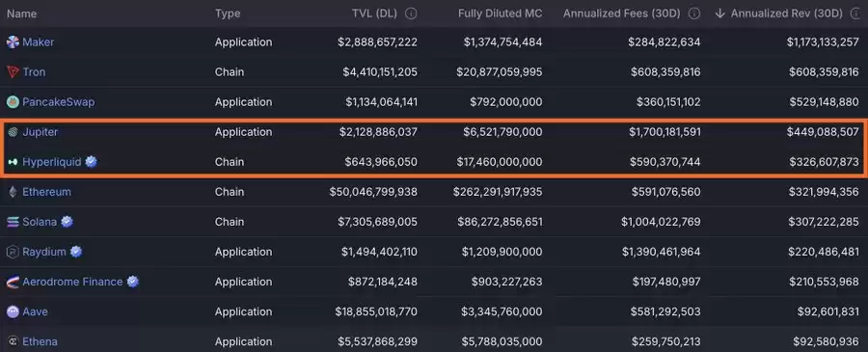The height and width of the screenshot is (352, 868).
Task: Click the Maker protocol logo icon
Action: pyautogui.click(x=13, y=42)
